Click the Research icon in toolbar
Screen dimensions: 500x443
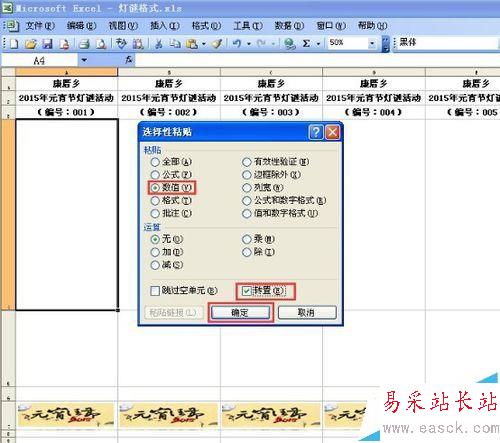tap(138, 44)
